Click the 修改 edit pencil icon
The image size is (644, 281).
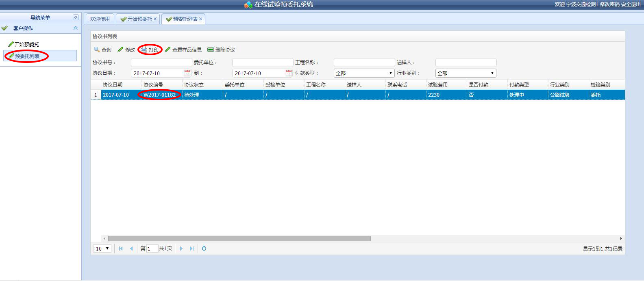[x=120, y=50]
